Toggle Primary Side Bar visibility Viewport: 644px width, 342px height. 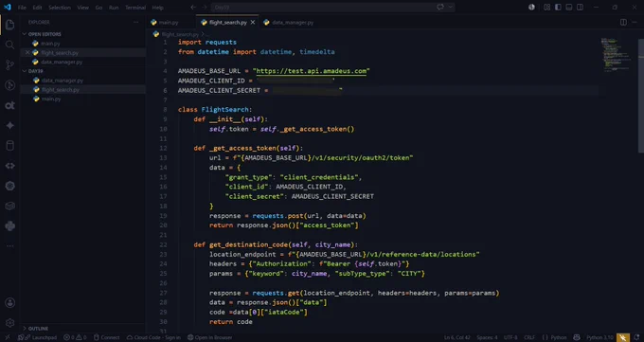558,8
